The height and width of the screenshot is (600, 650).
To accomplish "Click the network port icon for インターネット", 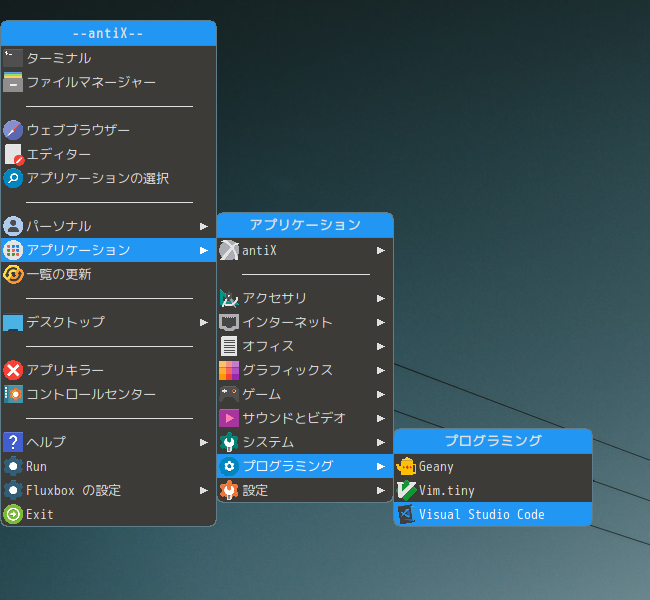I will [x=229, y=322].
